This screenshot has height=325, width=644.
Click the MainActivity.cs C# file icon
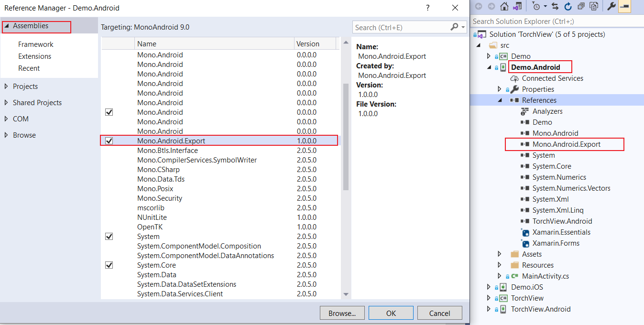(515, 276)
